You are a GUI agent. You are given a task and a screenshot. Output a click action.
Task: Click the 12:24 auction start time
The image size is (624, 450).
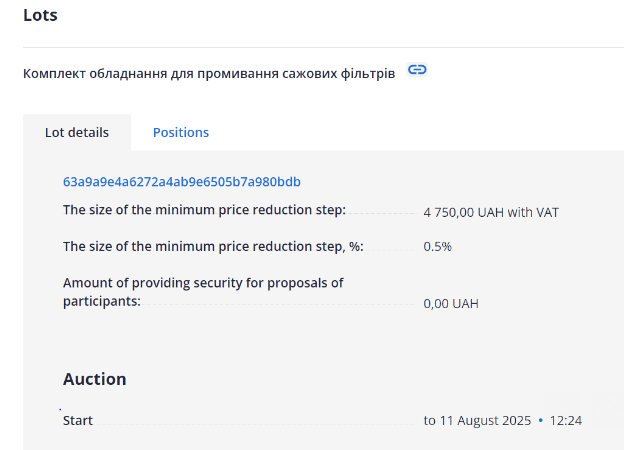(x=565, y=420)
